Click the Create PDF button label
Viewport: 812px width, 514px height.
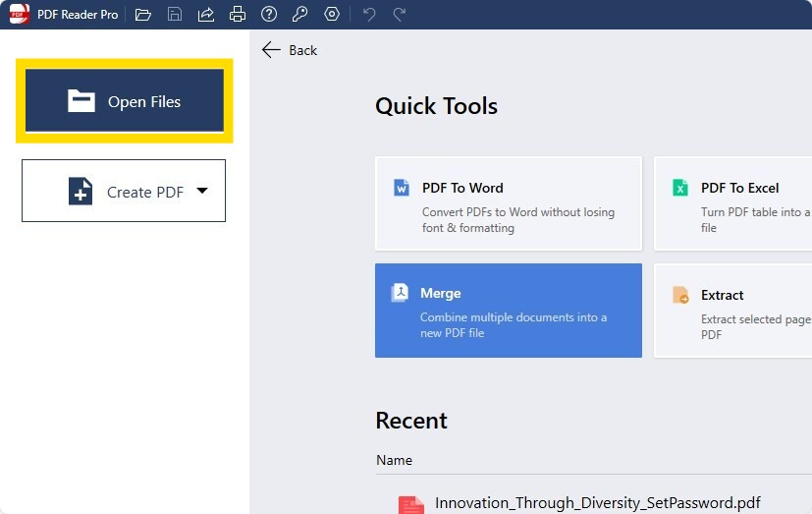[x=145, y=193]
